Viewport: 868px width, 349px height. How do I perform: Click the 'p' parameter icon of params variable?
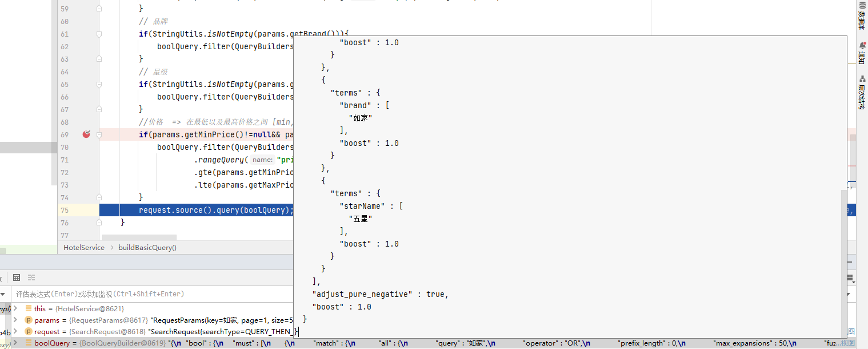29,320
